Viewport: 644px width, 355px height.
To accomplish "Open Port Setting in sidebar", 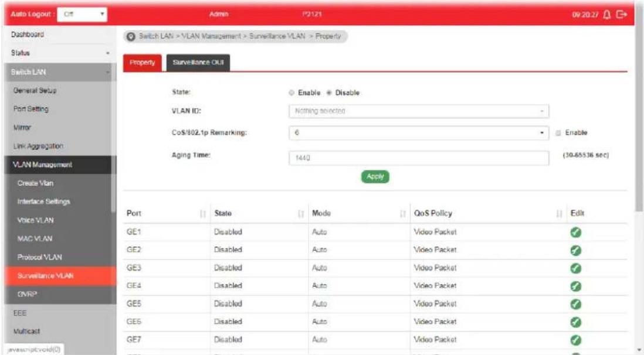I will (x=31, y=109).
